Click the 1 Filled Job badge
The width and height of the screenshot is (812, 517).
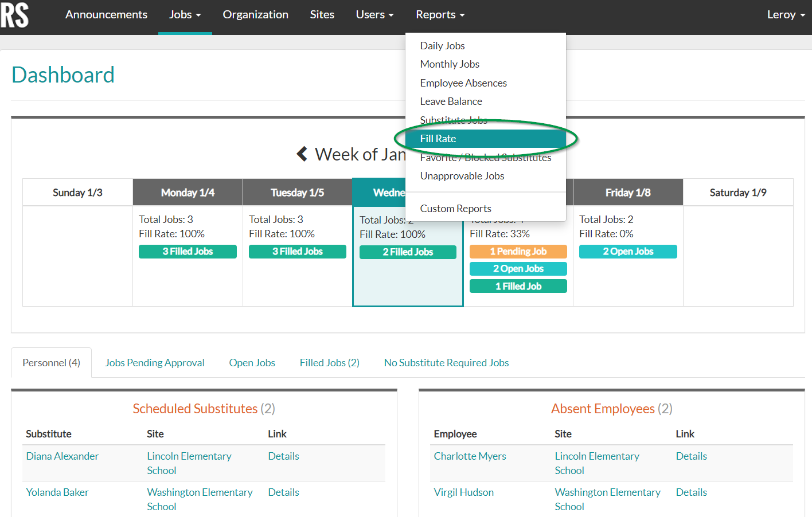point(518,286)
